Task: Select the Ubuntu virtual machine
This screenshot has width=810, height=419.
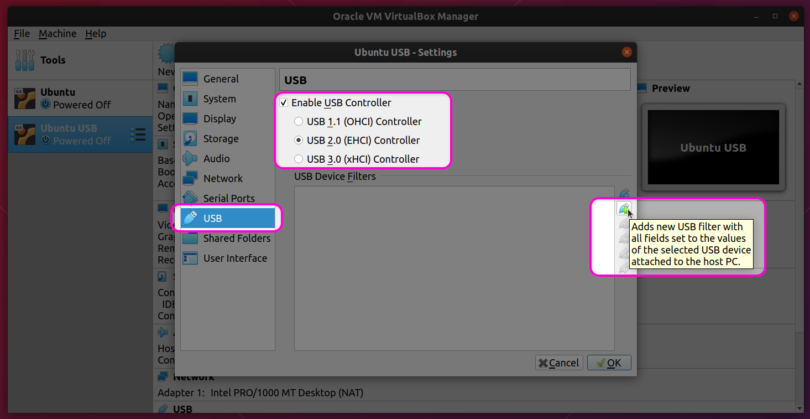Action: click(80, 98)
